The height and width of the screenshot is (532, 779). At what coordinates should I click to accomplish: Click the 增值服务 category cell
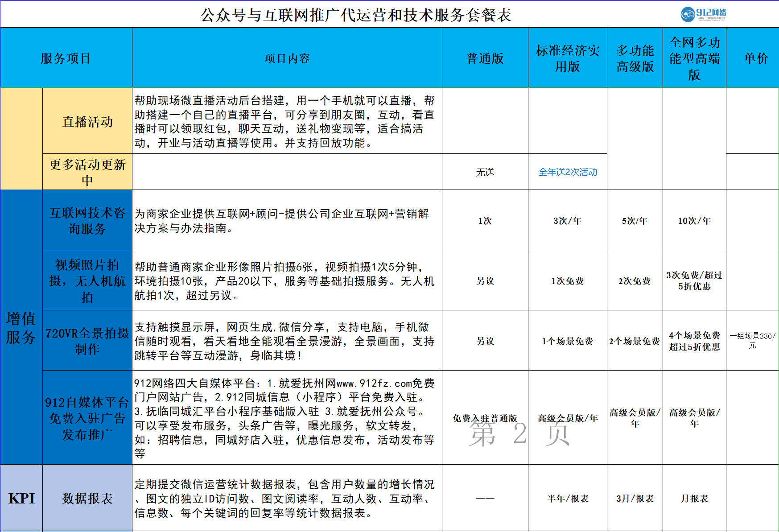[x=21, y=327]
